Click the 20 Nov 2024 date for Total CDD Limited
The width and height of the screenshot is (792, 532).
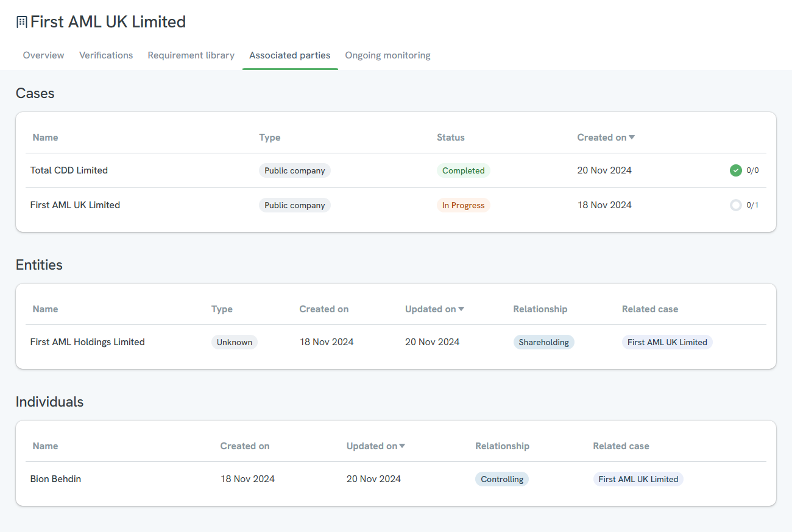click(604, 170)
